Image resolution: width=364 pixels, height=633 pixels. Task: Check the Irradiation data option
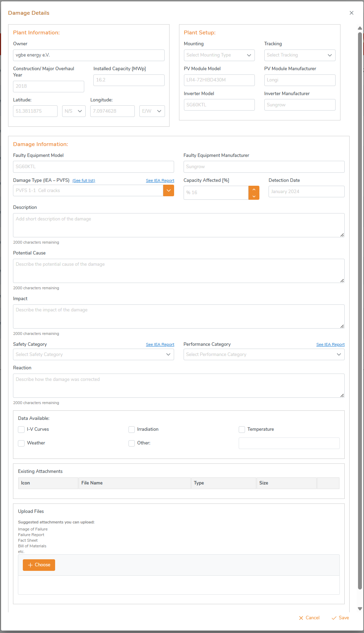click(x=132, y=429)
